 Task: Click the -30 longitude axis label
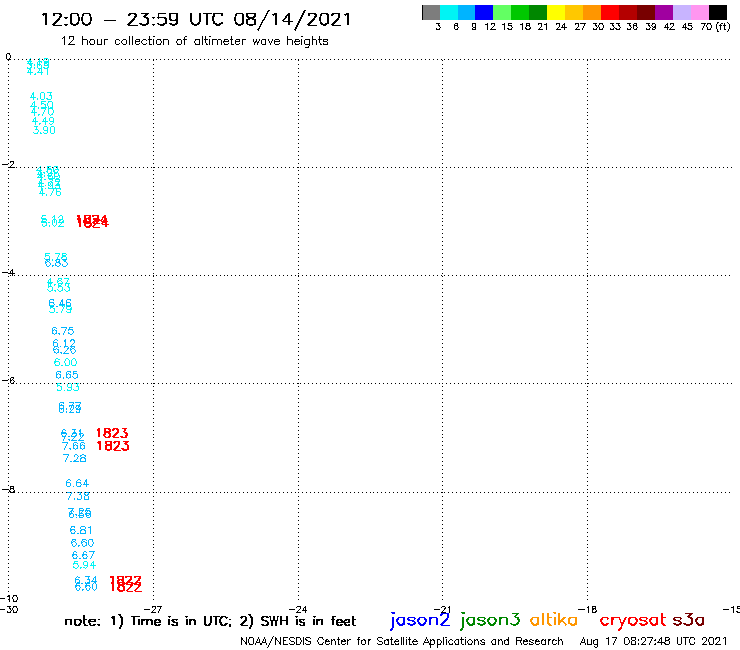click(9, 609)
